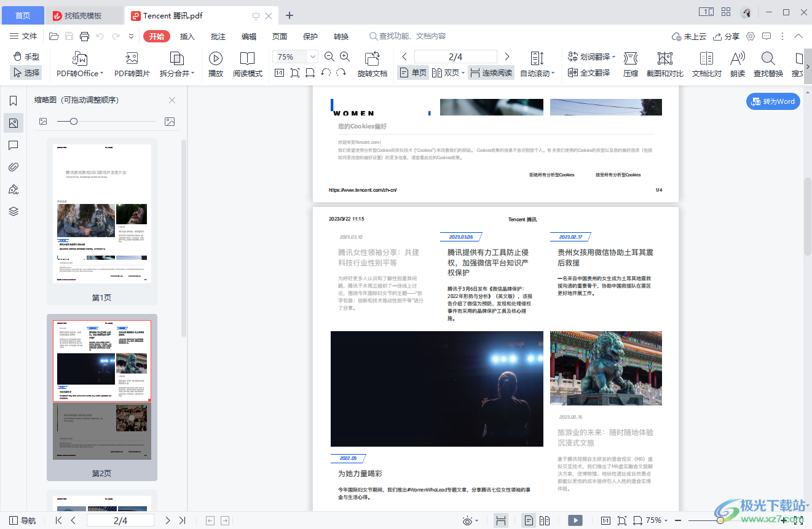Toggle 连续阅读 continuous reading

(491, 72)
